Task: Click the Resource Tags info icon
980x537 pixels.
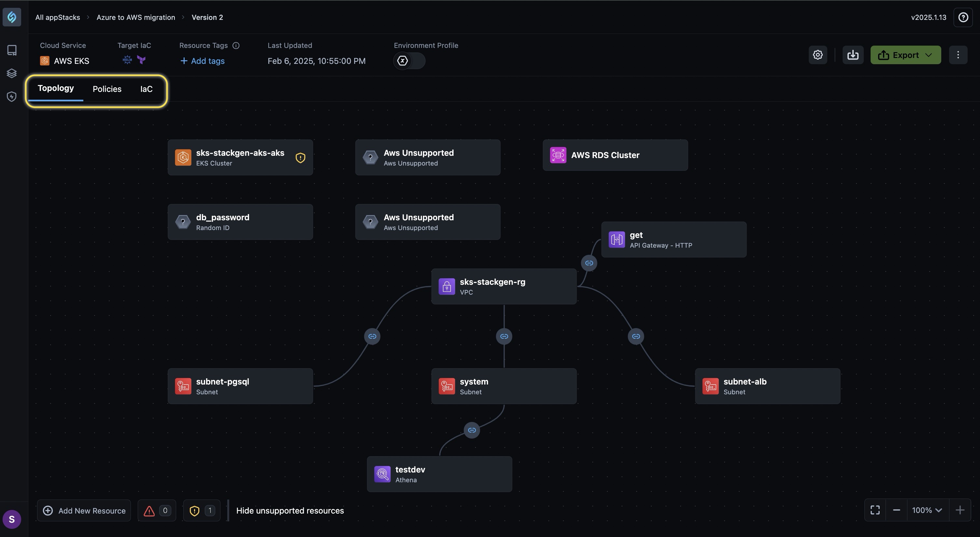Action: pos(236,45)
